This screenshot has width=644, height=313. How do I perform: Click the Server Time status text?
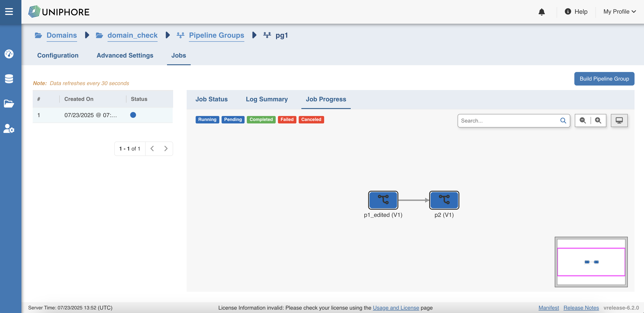[x=70, y=308]
